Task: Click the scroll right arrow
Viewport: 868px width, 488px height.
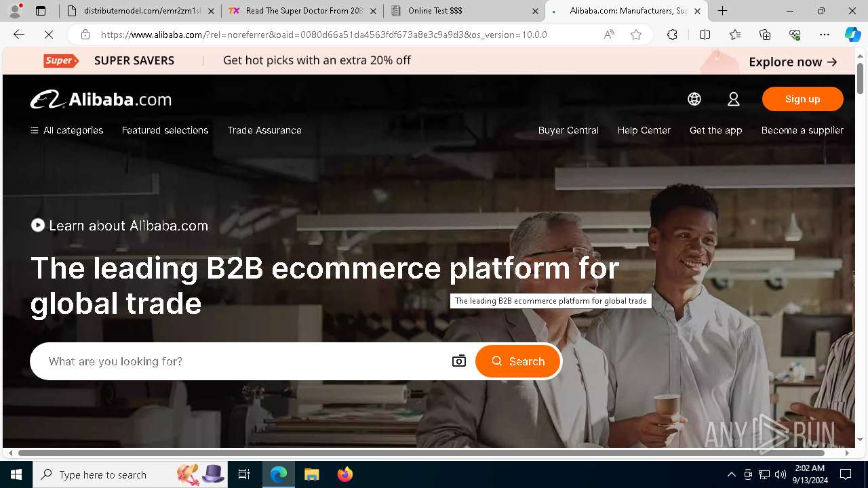Action: (848, 453)
